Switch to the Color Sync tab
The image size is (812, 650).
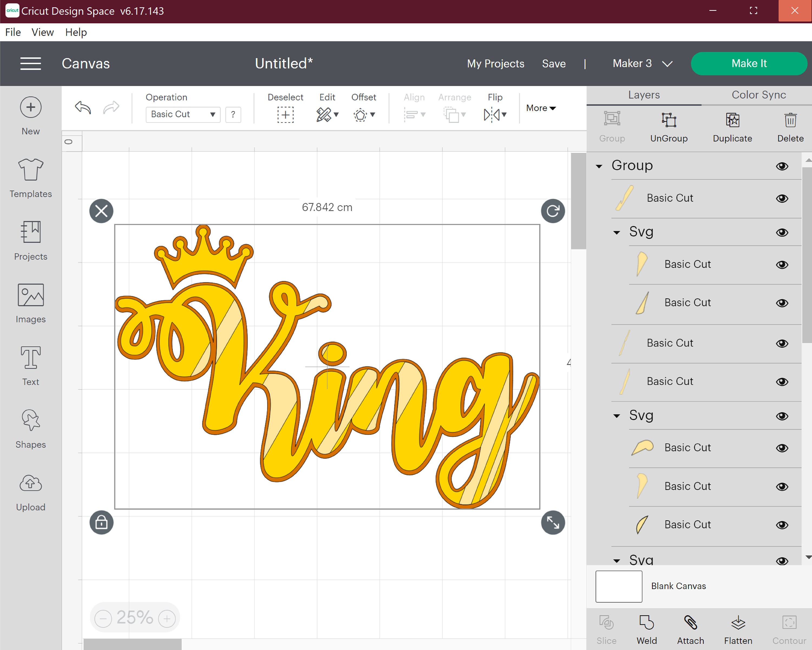758,95
